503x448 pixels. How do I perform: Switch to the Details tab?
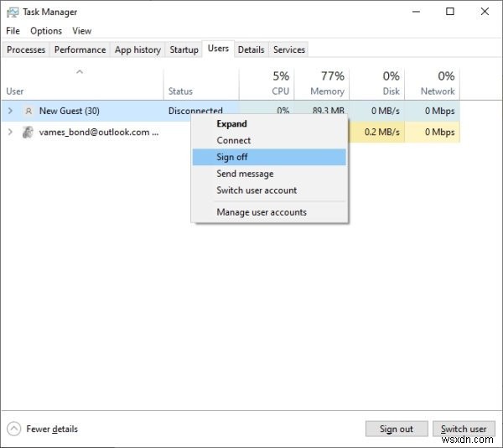[251, 49]
